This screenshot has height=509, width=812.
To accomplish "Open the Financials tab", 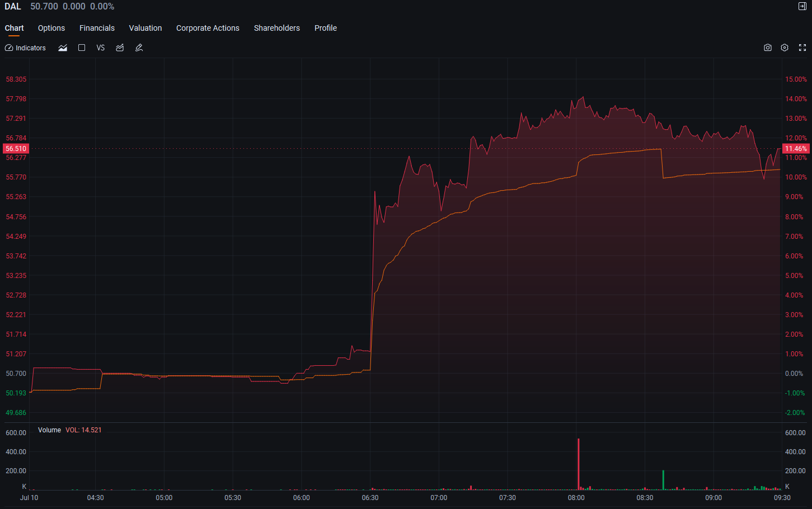I will (97, 28).
